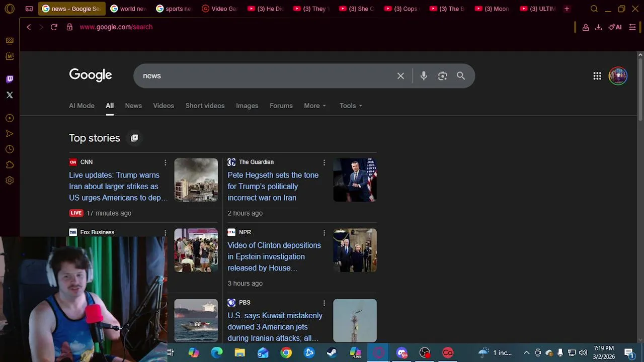Open the top pencil-square icon in sidebar

[x=10, y=41]
